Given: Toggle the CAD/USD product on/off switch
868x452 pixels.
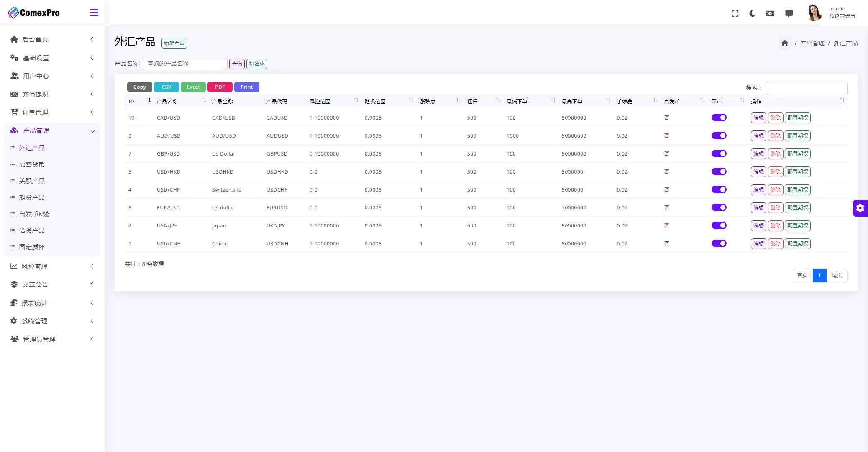Looking at the screenshot, I should pos(719,117).
